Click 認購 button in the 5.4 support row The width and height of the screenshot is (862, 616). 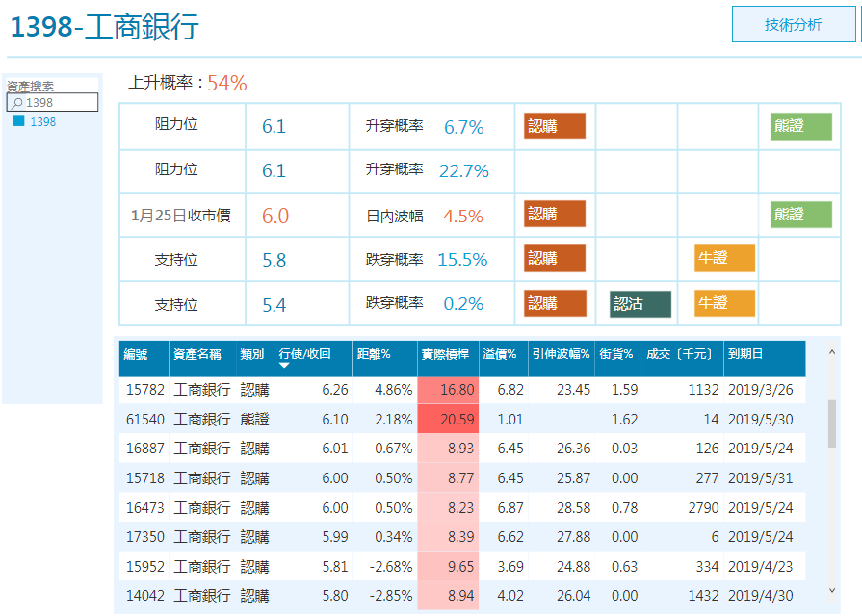[554, 303]
